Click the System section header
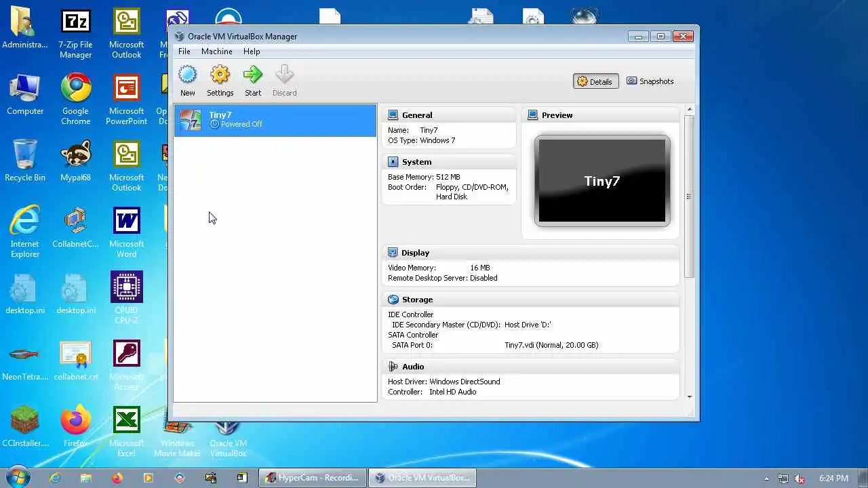The height and width of the screenshot is (488, 868). [449, 162]
